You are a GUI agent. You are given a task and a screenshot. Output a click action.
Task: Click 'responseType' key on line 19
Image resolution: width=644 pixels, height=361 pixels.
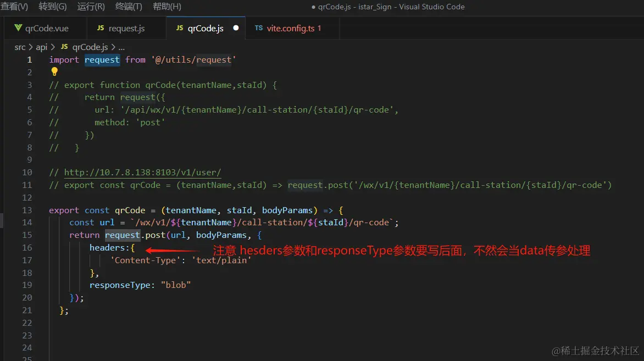click(120, 285)
